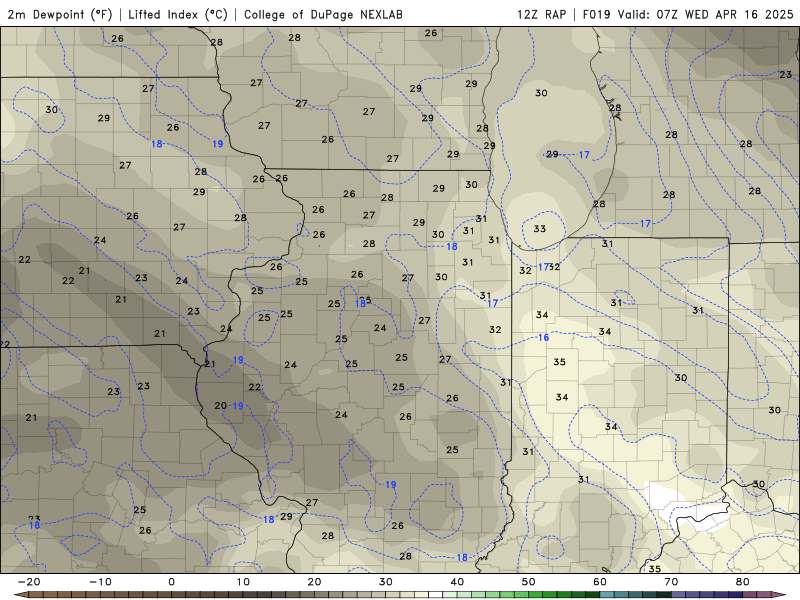800x600 pixels.
Task: Select the "College of DuPage NEXLAB" text
Action: pos(323,14)
